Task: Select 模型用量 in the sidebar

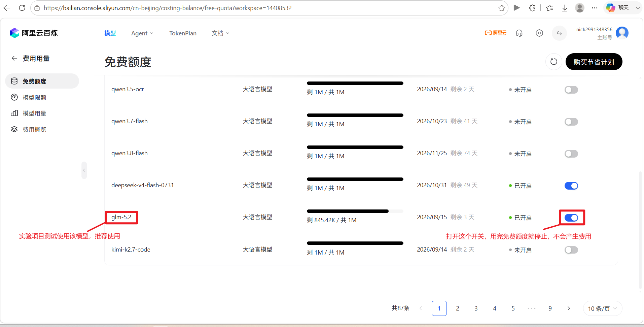Action: pyautogui.click(x=42, y=113)
